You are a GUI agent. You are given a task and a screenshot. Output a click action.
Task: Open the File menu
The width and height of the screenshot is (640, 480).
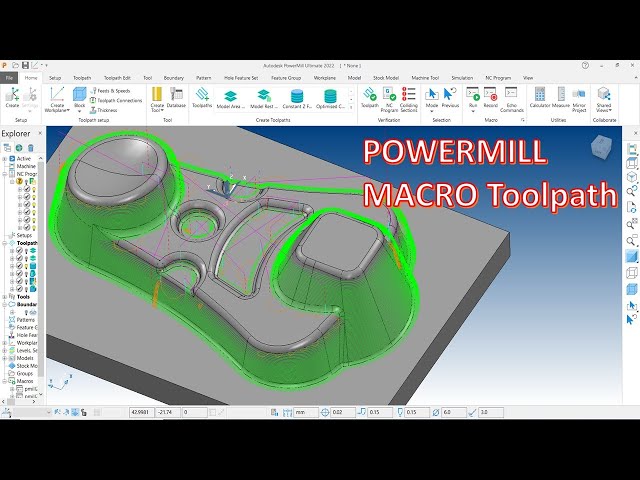coord(9,78)
